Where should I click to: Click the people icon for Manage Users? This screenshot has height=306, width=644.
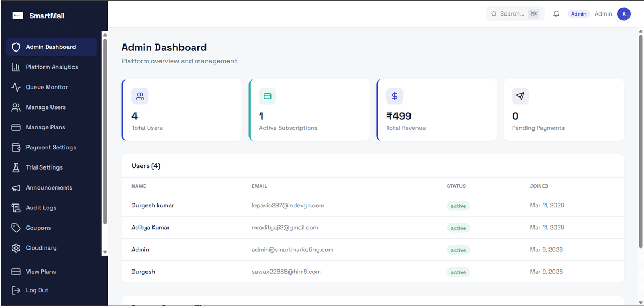[x=16, y=107]
